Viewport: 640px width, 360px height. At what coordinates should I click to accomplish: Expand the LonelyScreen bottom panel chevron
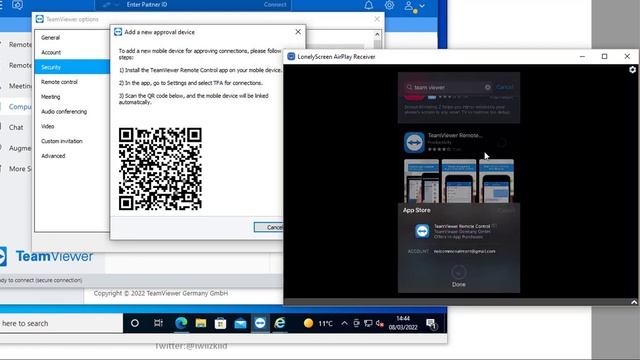pos(633,302)
